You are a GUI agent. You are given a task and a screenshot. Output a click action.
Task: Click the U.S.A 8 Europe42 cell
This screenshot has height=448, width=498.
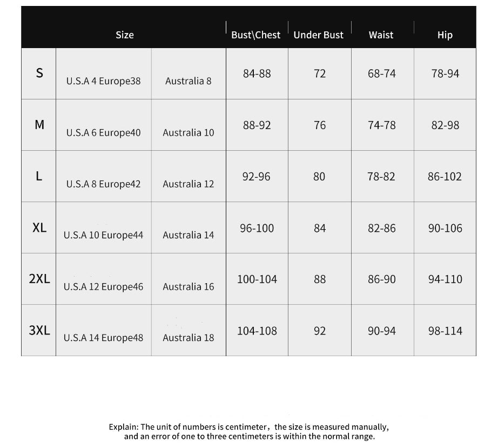(103, 184)
